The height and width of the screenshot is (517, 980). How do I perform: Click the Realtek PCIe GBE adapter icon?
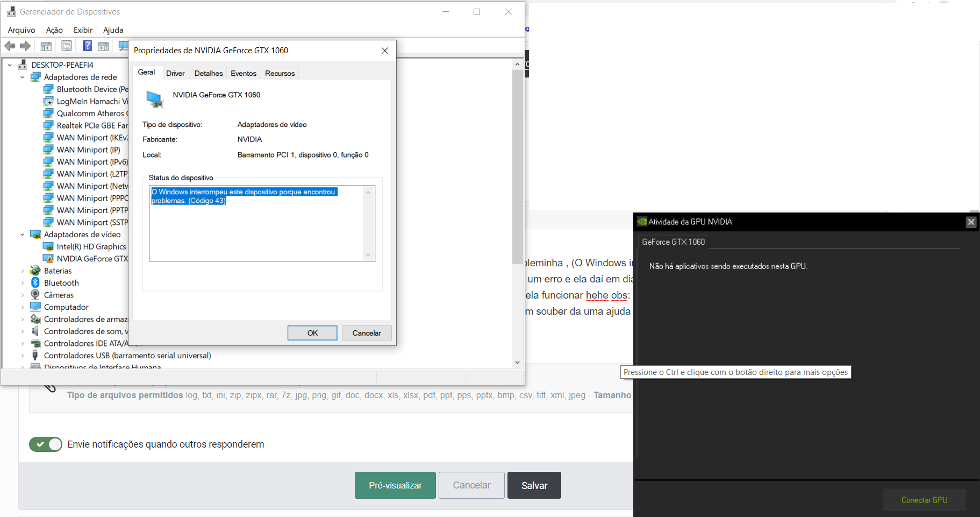(48, 125)
